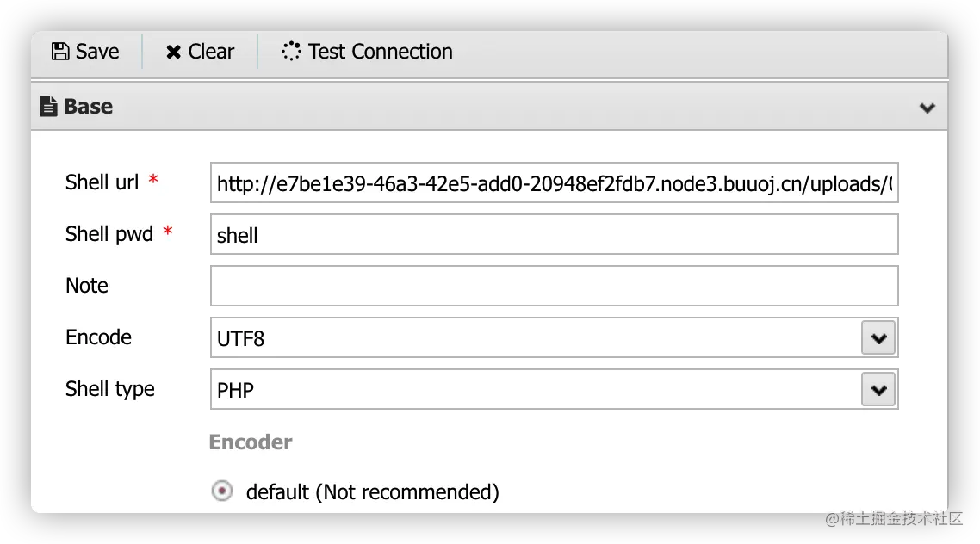The image size is (980, 544).
Task: Click the Base panel header title
Action: click(x=88, y=107)
